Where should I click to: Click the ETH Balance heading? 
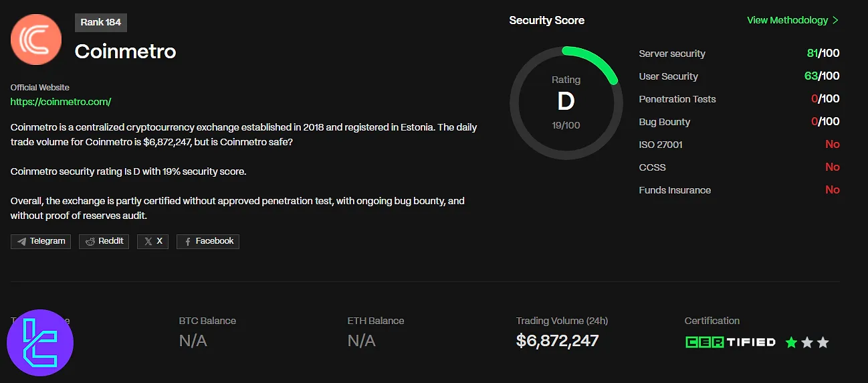(x=376, y=321)
